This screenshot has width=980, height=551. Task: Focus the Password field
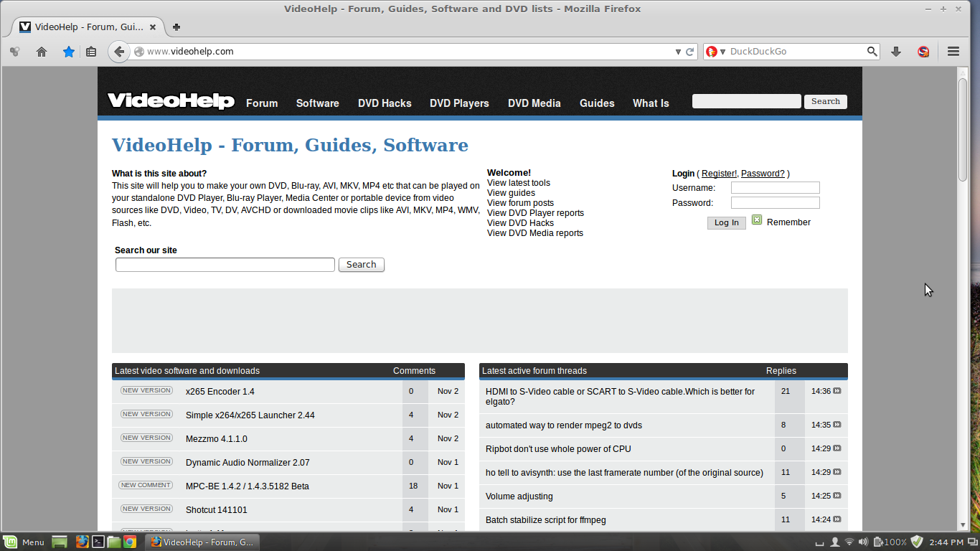775,203
